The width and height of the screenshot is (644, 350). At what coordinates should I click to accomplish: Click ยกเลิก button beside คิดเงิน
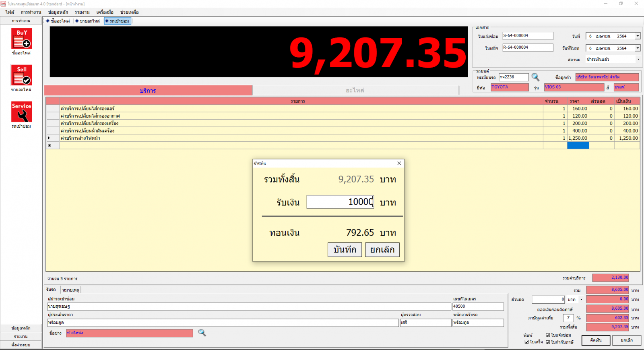point(627,340)
